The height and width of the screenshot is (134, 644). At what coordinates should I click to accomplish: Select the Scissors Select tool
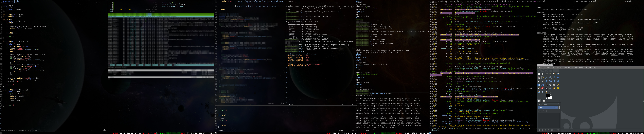pyautogui.click(x=558, y=74)
